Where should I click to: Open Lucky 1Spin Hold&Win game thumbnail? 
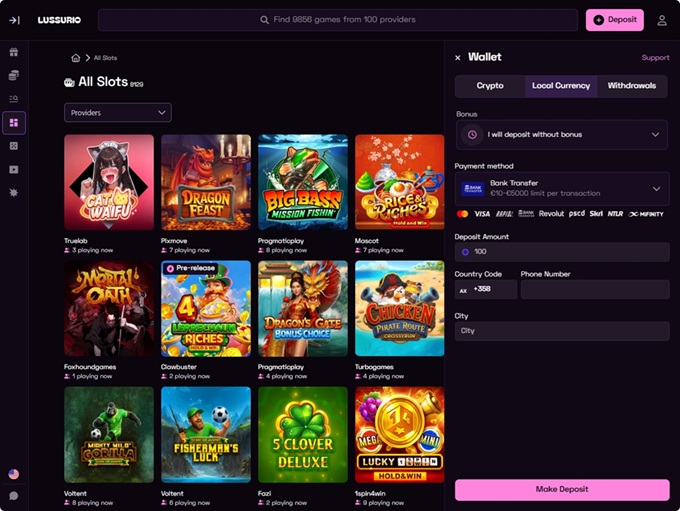[x=399, y=435]
